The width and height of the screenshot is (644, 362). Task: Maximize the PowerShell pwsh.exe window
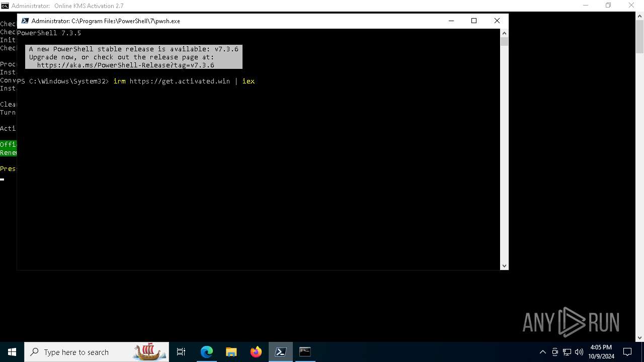[474, 21]
